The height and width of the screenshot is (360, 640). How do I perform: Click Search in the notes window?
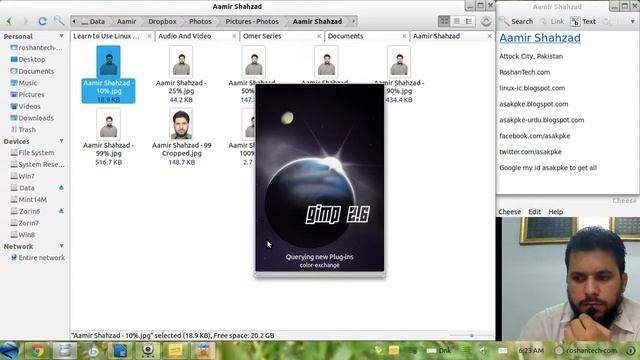[x=517, y=21]
